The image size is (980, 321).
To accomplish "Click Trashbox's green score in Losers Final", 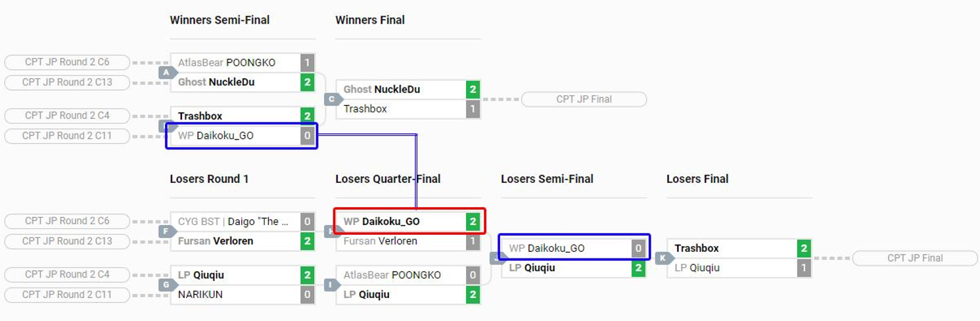I will (804, 248).
